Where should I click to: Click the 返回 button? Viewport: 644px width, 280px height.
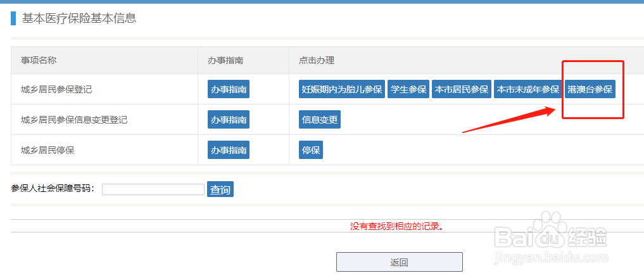(399, 262)
